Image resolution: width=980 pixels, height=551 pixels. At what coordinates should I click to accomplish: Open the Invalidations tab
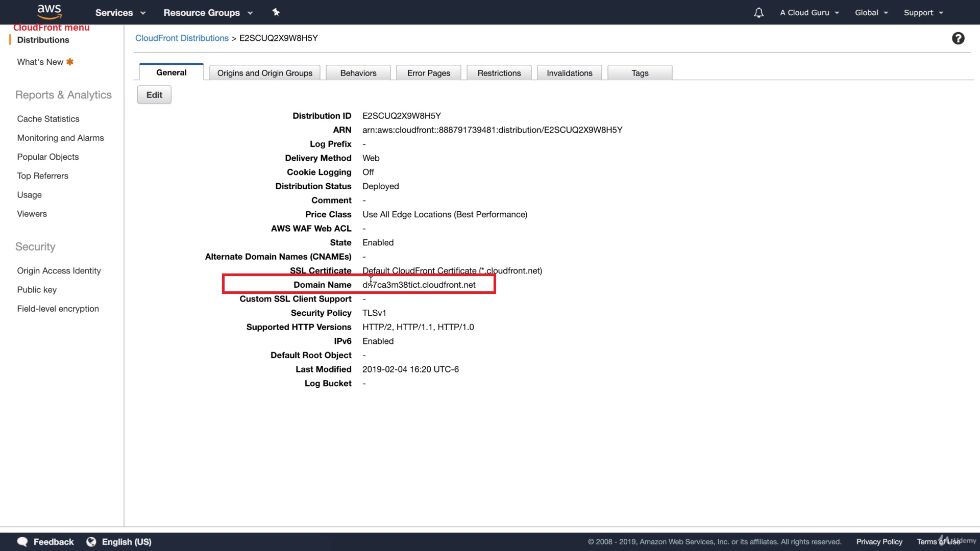(x=569, y=73)
